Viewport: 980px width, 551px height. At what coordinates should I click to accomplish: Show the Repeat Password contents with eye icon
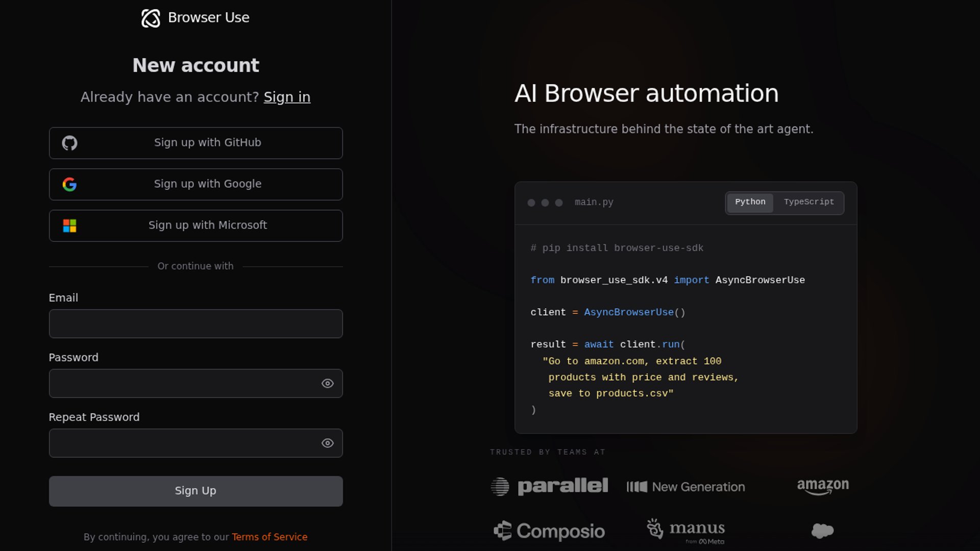point(328,443)
